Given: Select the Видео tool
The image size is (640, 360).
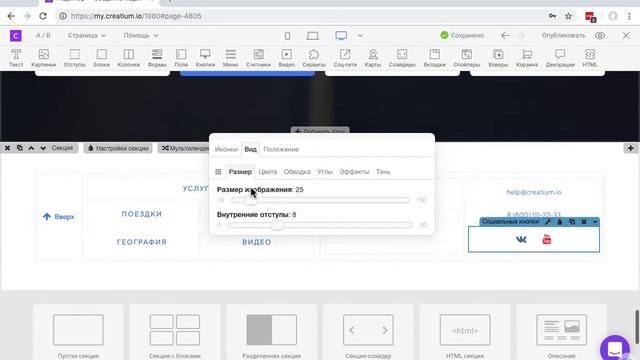Looking at the screenshot, I should click(x=287, y=58).
